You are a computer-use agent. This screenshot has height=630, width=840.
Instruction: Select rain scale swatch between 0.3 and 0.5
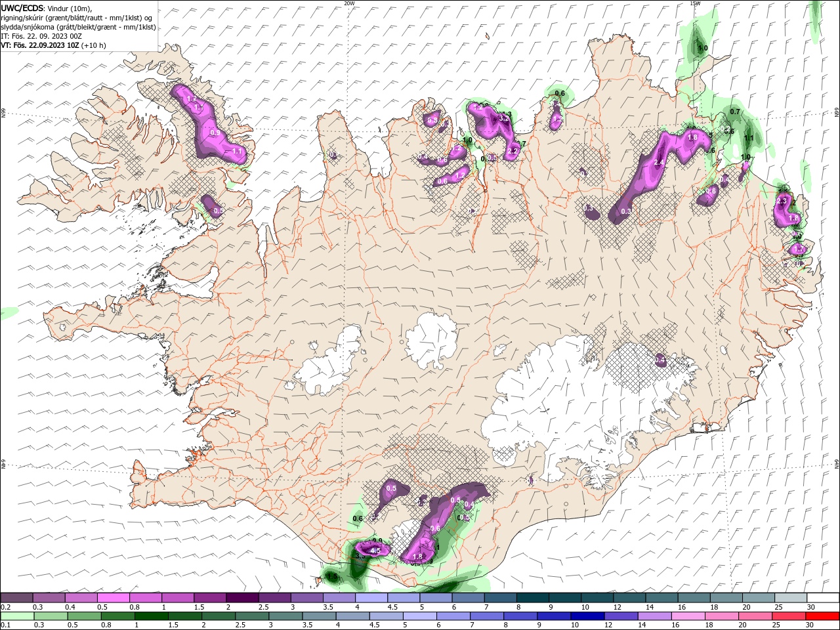[51, 616]
